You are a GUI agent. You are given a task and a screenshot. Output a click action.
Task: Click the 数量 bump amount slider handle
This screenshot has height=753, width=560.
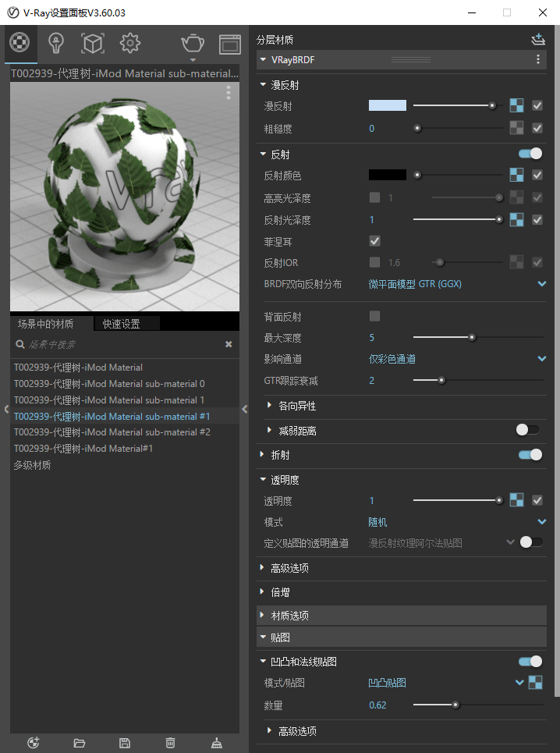[x=455, y=705]
